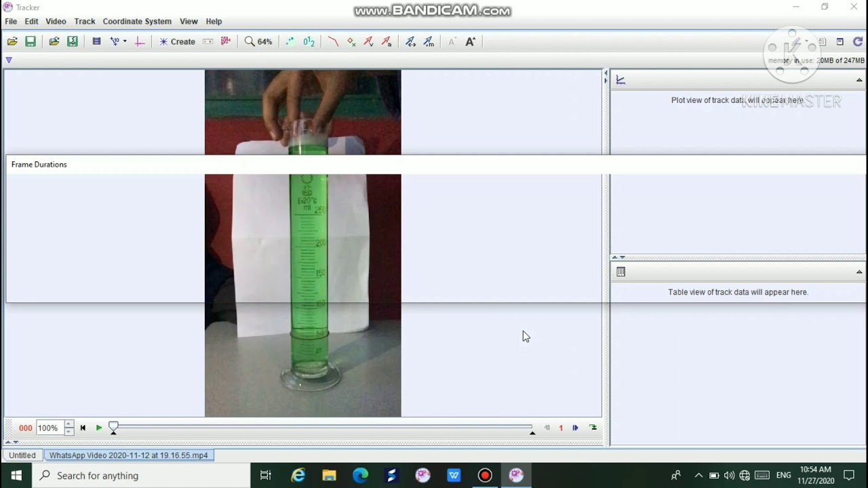Expand the toolbar dropdown triangle below Open
Viewport: 868px width, 488px height.
(9, 60)
